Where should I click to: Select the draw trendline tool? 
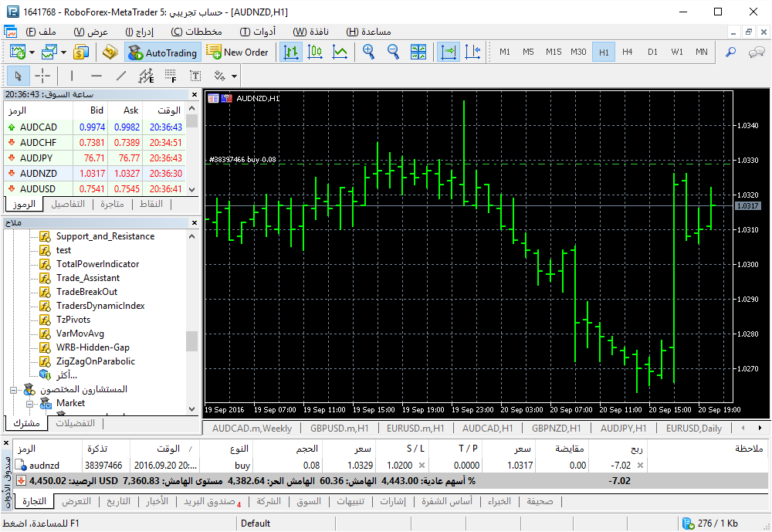tap(120, 76)
